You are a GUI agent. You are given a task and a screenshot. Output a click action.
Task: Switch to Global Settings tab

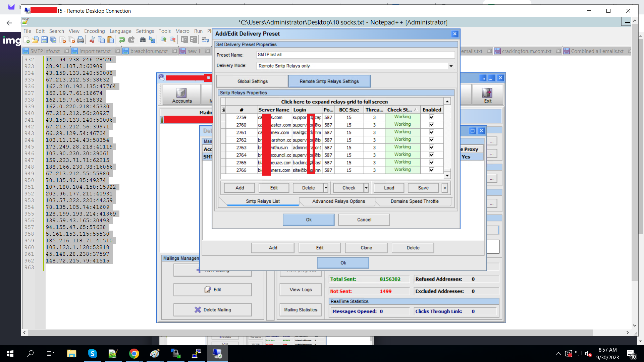pyautogui.click(x=253, y=81)
